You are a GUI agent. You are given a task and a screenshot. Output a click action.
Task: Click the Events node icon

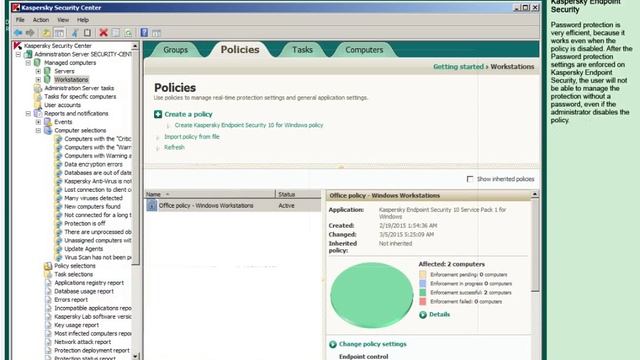[48, 122]
